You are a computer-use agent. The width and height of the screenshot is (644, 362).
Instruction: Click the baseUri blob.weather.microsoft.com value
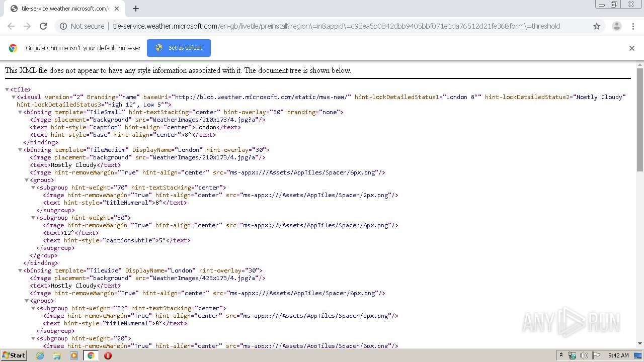pos(262,97)
